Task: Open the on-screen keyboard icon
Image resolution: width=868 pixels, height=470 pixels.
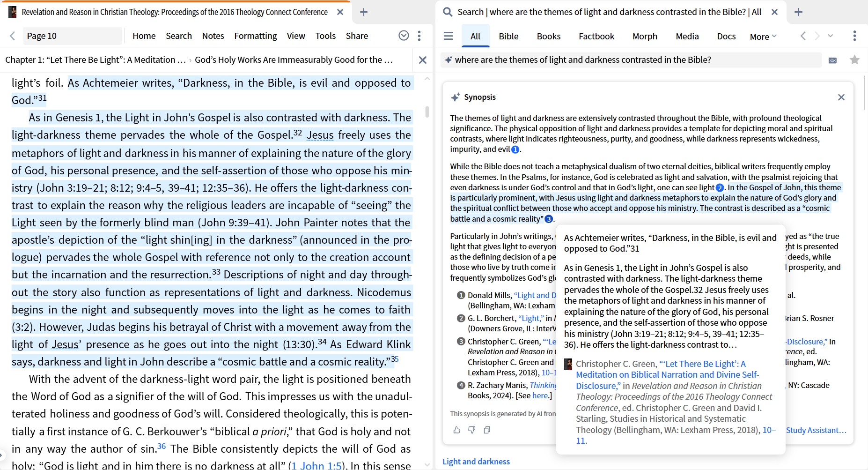Action: tap(832, 60)
